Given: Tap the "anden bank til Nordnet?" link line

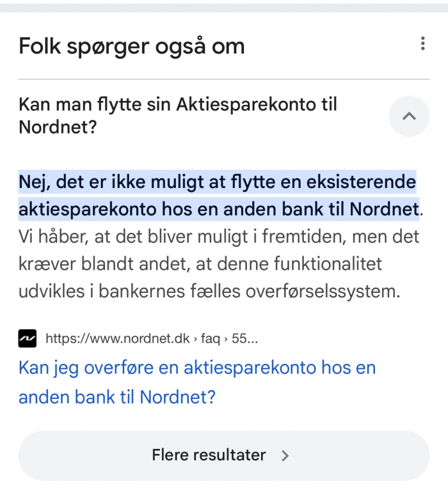Looking at the screenshot, I should pyautogui.click(x=117, y=397).
